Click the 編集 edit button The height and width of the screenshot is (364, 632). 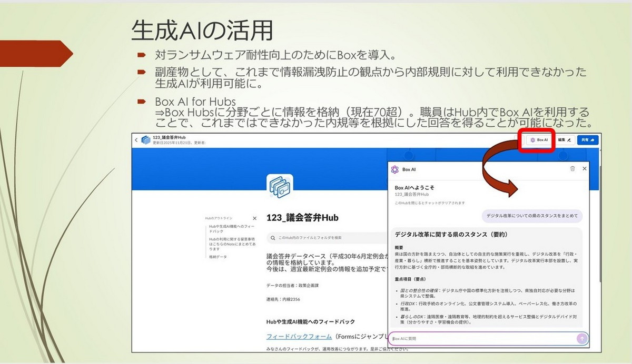[x=565, y=140]
